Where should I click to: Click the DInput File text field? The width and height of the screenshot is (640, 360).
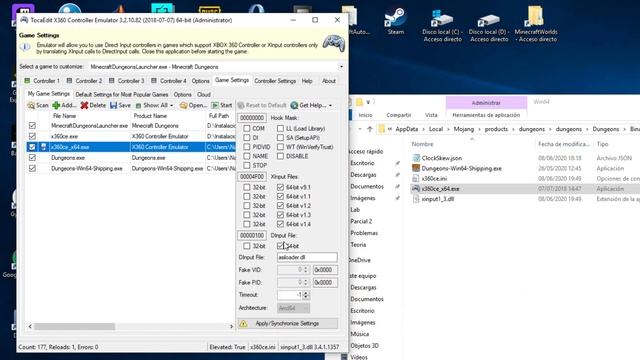(x=307, y=258)
